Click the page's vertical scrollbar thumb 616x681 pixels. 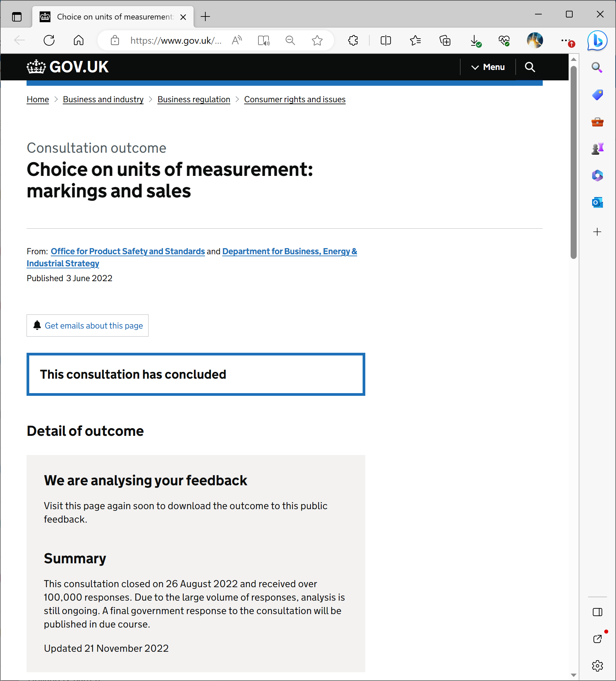[x=573, y=162]
